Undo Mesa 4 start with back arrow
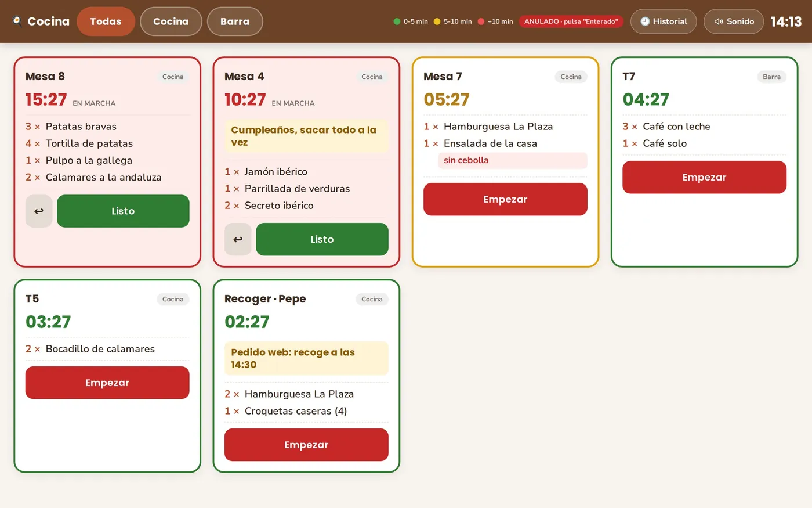Image resolution: width=812 pixels, height=508 pixels. (238, 239)
